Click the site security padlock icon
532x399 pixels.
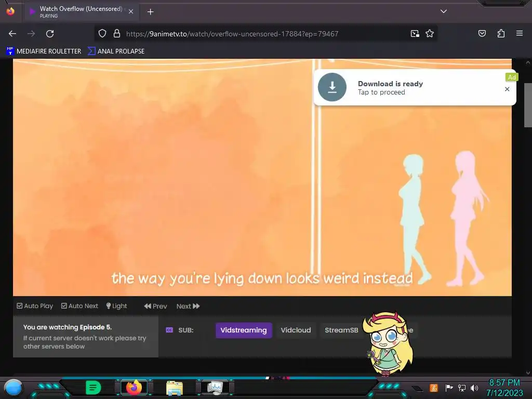[117, 34]
